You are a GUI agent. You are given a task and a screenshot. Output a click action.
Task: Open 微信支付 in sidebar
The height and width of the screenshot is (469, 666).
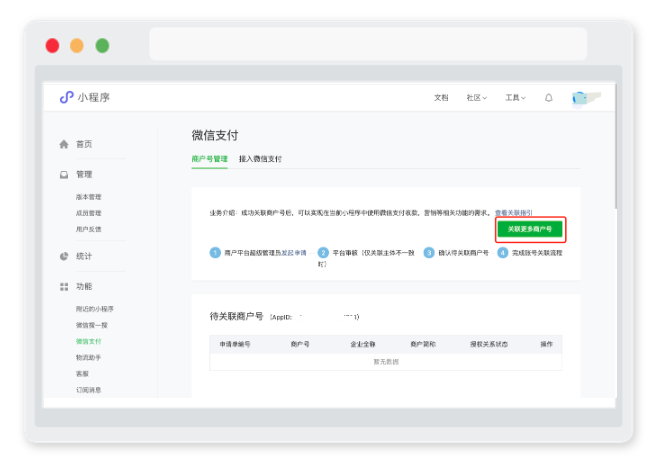pos(88,341)
